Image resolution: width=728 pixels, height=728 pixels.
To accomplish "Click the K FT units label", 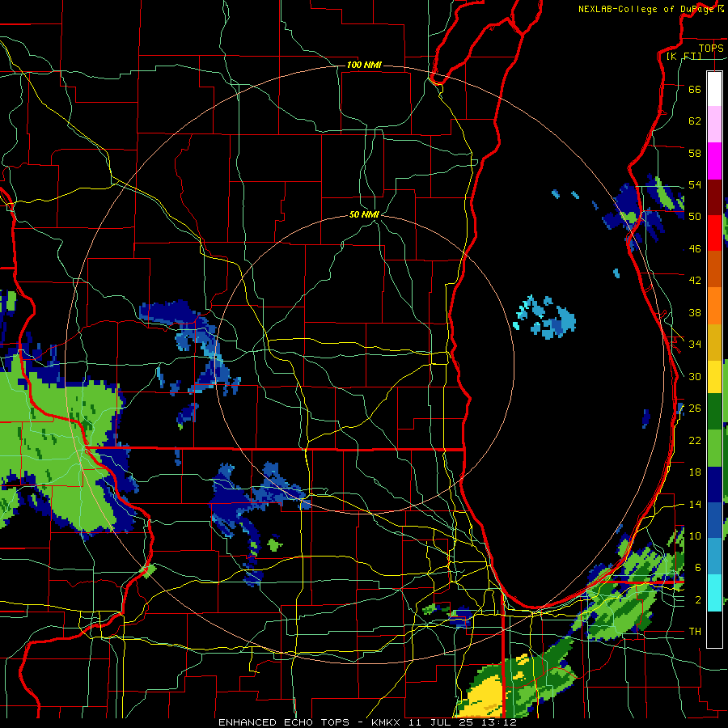I will pyautogui.click(x=684, y=56).
